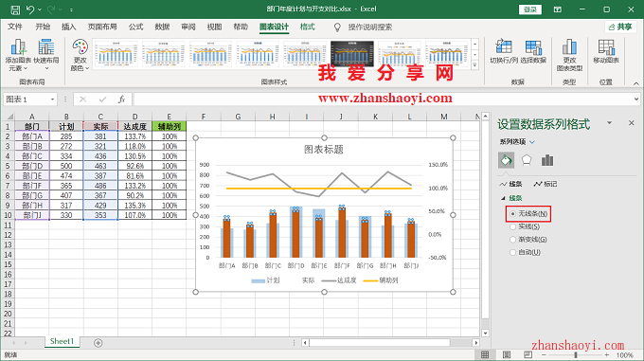644x361 pixels.
Task: Open the Format pane options dropdown arrow
Action: [x=610, y=123]
